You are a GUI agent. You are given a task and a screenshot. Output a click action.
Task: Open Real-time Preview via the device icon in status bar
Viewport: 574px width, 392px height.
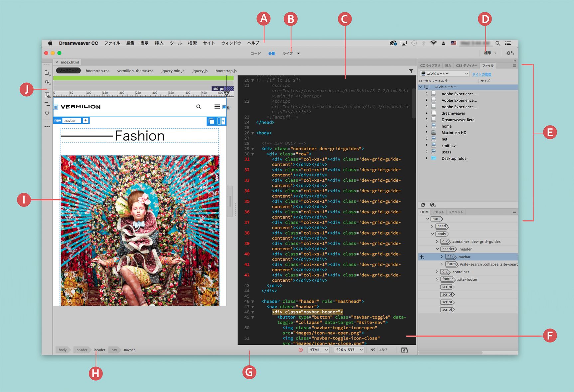[x=405, y=350]
